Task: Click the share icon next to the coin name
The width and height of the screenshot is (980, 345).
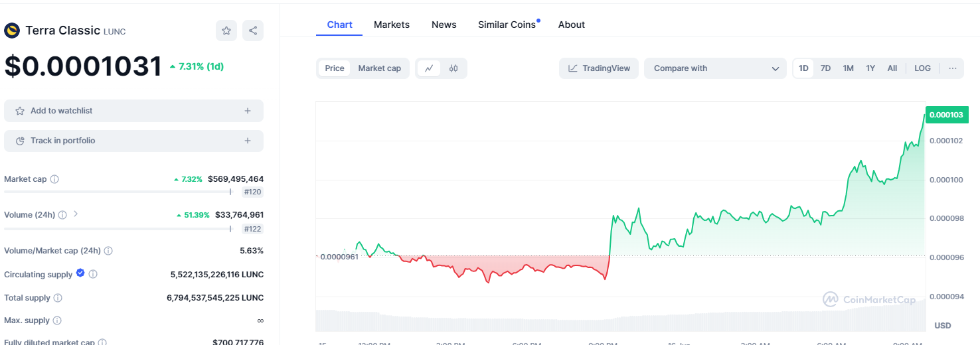Action: pos(252,31)
